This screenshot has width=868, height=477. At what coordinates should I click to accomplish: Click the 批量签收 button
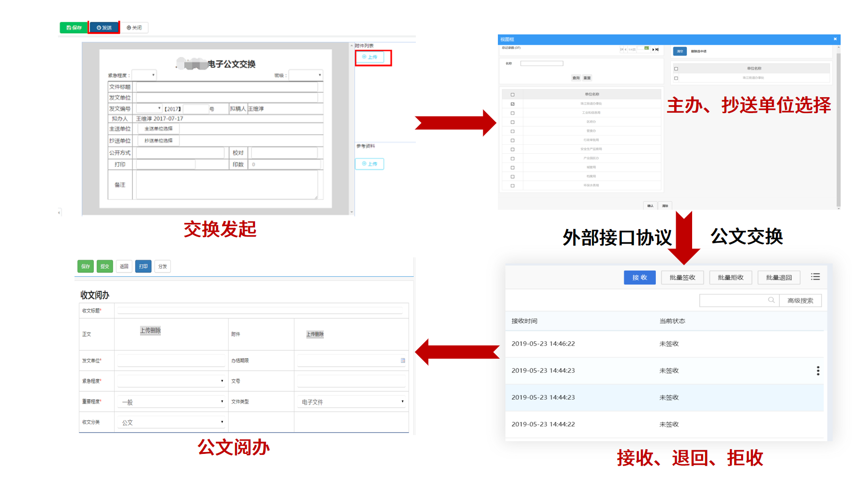682,277
